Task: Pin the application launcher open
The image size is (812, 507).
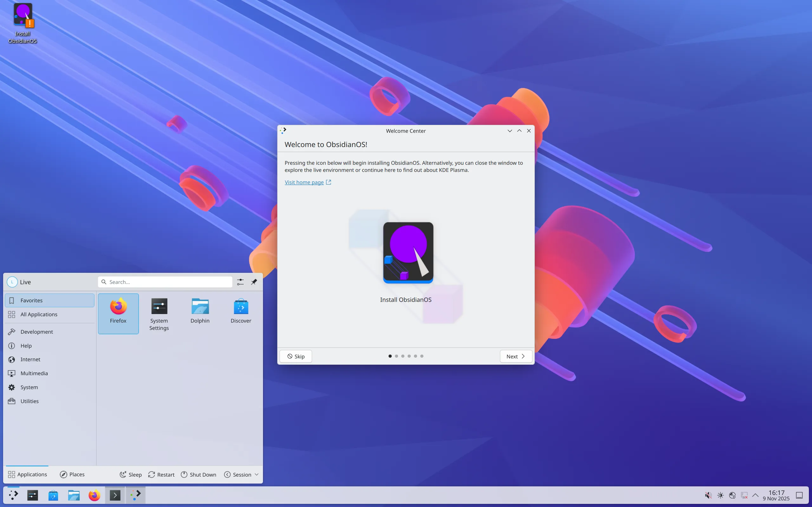Action: coord(254,282)
